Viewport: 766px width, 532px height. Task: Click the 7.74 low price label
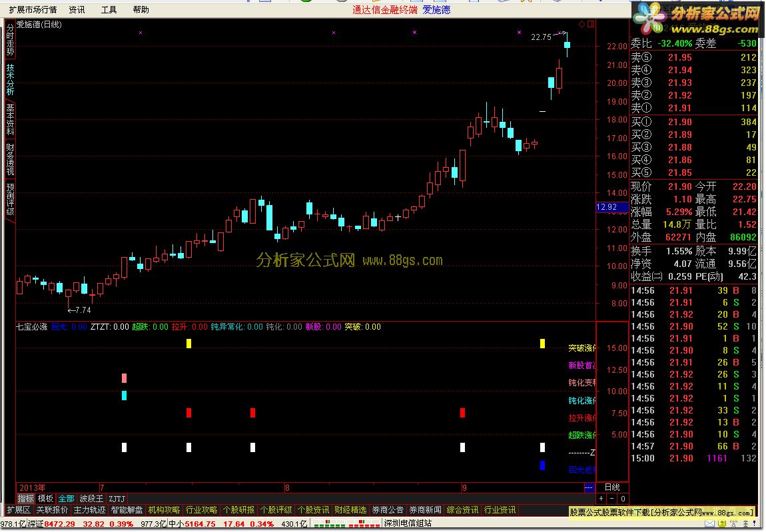pyautogui.click(x=83, y=310)
